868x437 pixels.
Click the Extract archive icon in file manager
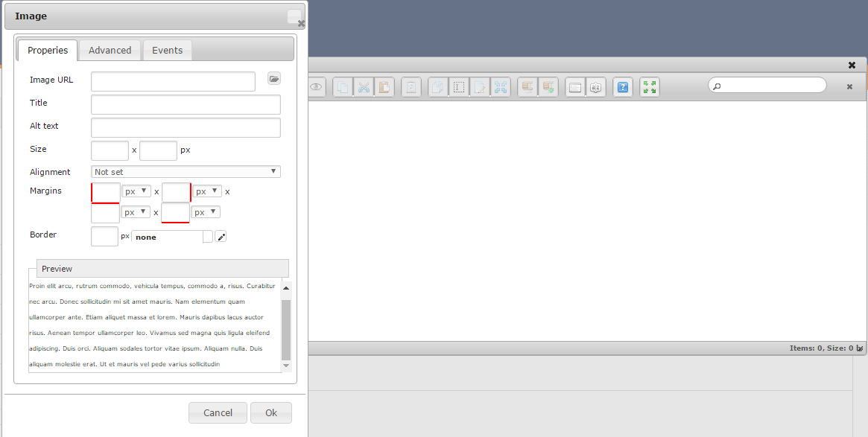click(x=528, y=87)
